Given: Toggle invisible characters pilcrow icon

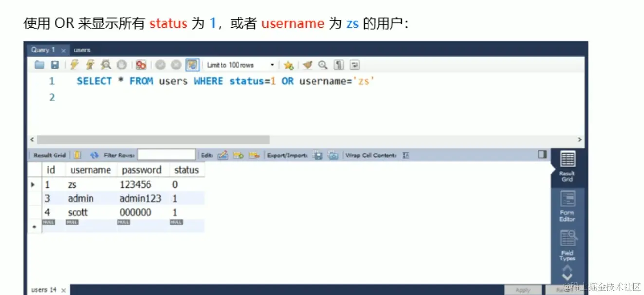Looking at the screenshot, I should pyautogui.click(x=339, y=65).
